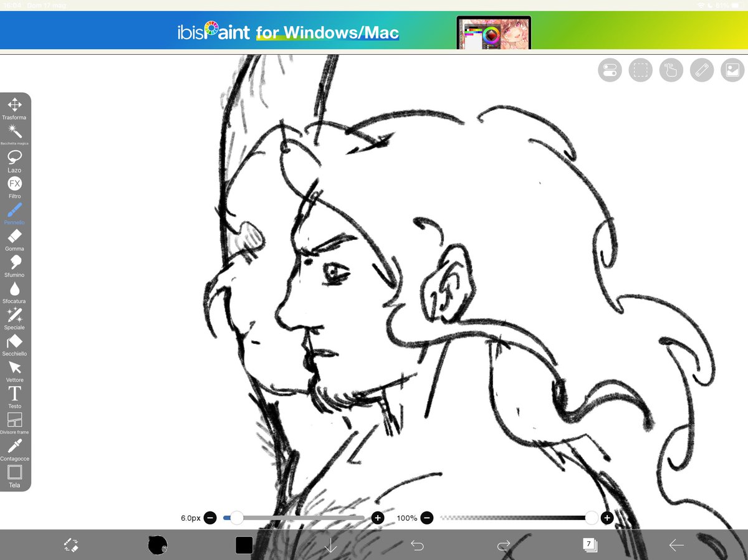This screenshot has width=748, height=560.
Task: Open the Filtro FX tool
Action: [x=14, y=187]
